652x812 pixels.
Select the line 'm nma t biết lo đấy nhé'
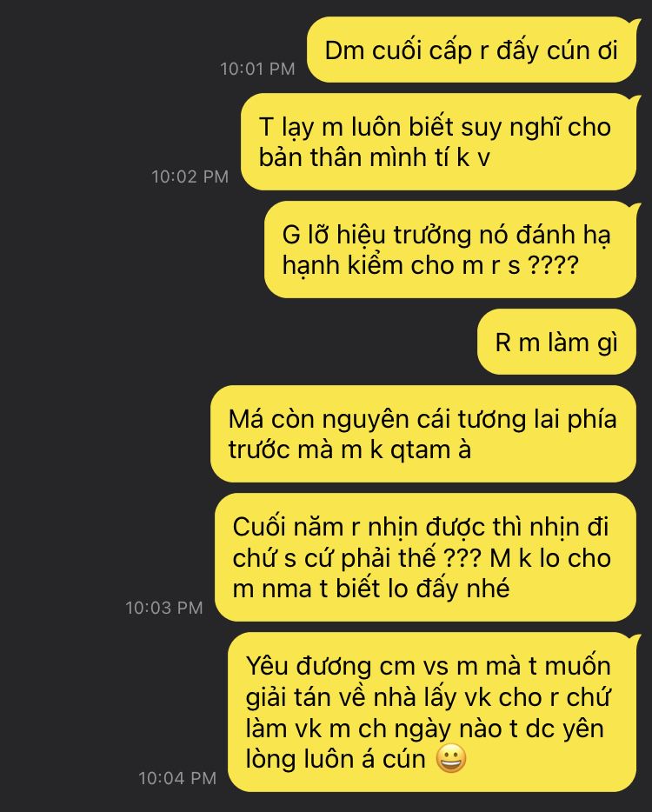point(371,589)
